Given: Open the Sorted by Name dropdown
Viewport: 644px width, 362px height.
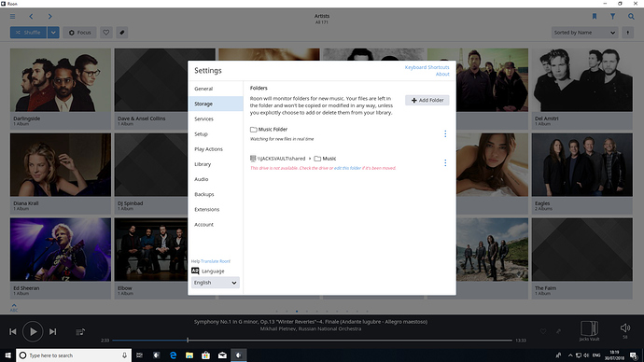Looking at the screenshot, I should [584, 33].
